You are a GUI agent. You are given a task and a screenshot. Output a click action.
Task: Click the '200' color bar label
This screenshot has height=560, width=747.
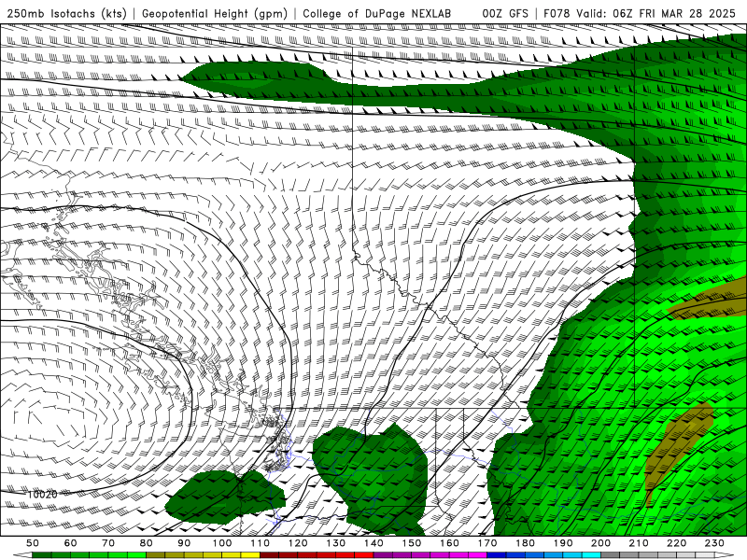pos(600,543)
